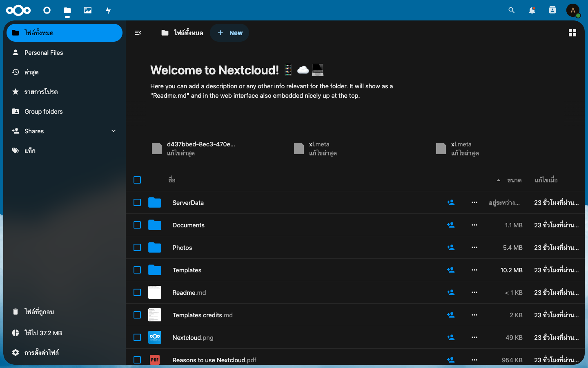
Task: Switch to grid view icon
Action: 572,33
